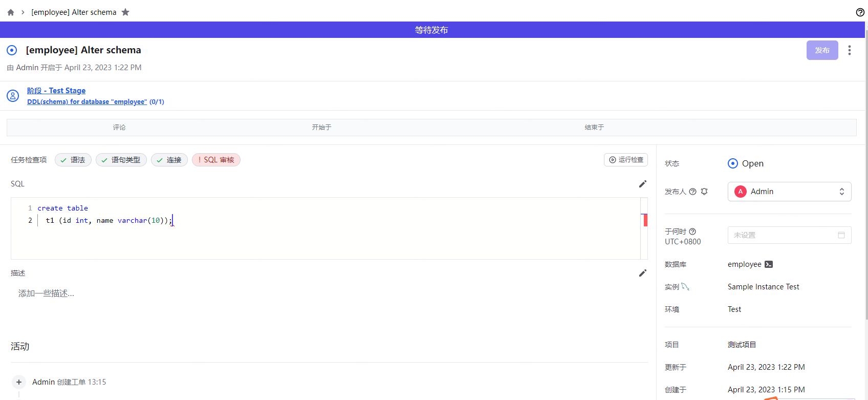Screen dimensions: 868x400
Task: Click the red Admin avatar in assignee selector
Action: point(741,192)
